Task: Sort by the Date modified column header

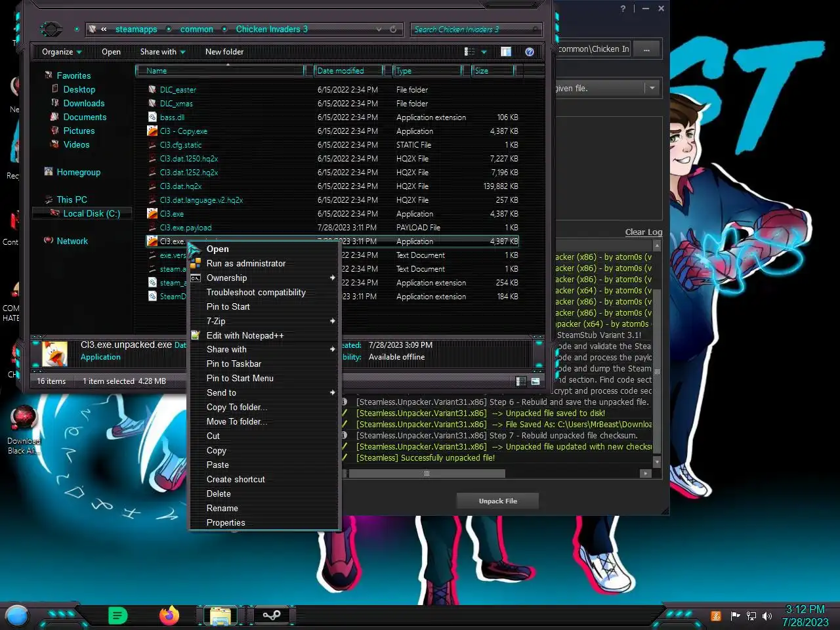Action: point(348,71)
